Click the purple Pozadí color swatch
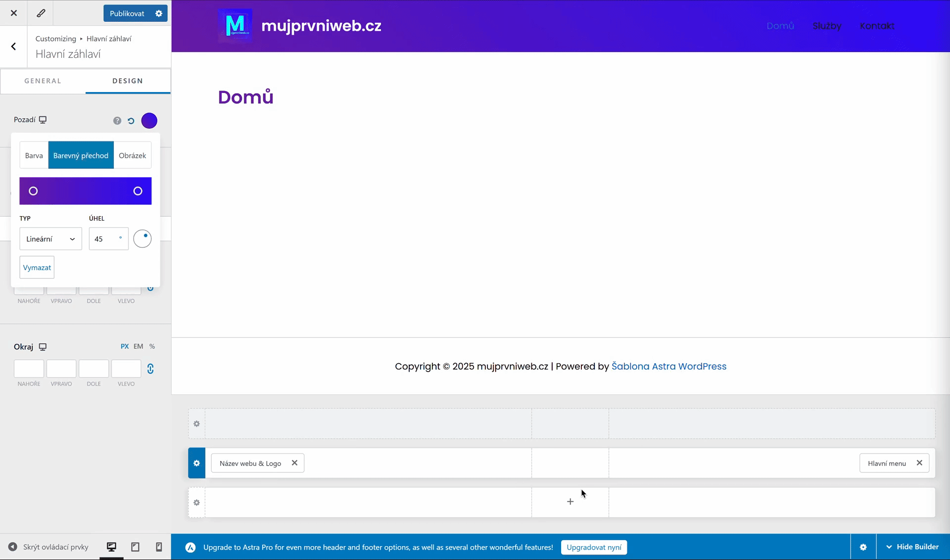The height and width of the screenshot is (560, 950). pos(149,121)
